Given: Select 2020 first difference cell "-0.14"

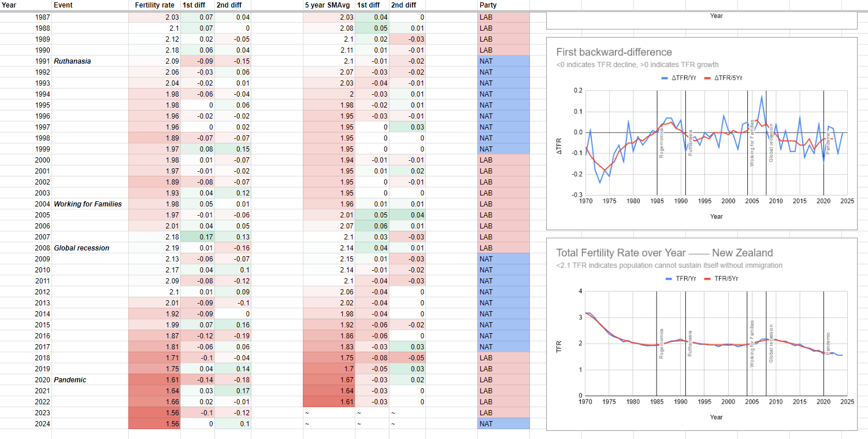Looking at the screenshot, I should coord(197,379).
